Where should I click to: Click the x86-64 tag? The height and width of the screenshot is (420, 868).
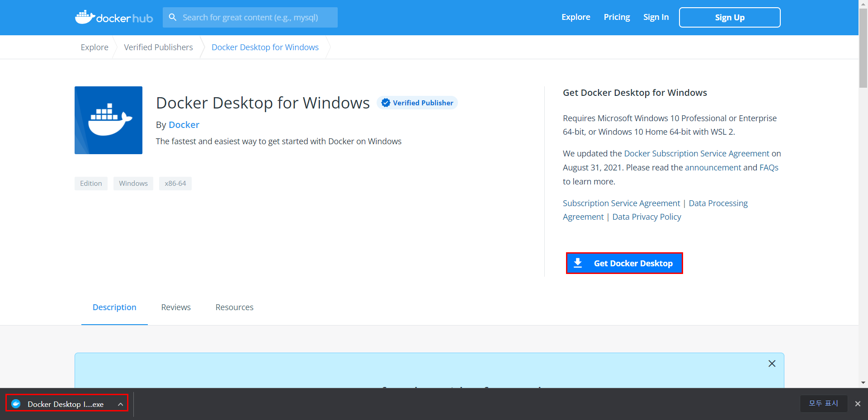175,183
